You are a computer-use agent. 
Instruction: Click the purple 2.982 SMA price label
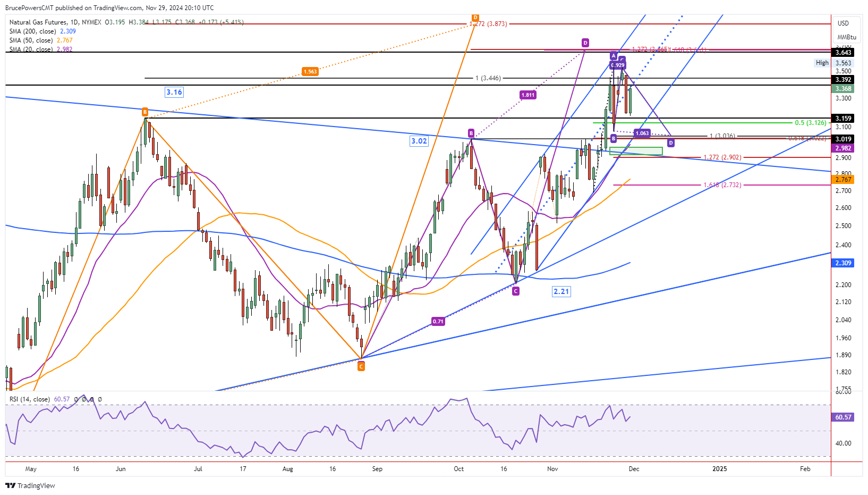click(x=843, y=148)
